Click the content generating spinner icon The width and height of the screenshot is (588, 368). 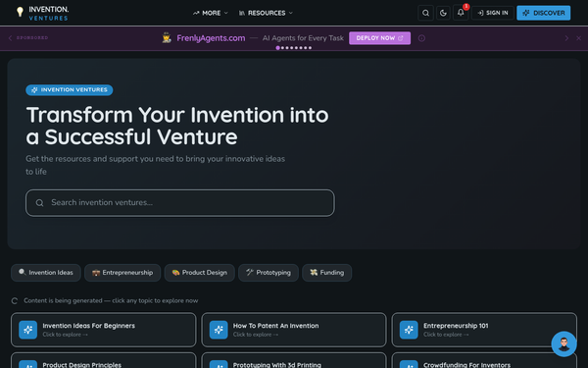[x=15, y=301]
